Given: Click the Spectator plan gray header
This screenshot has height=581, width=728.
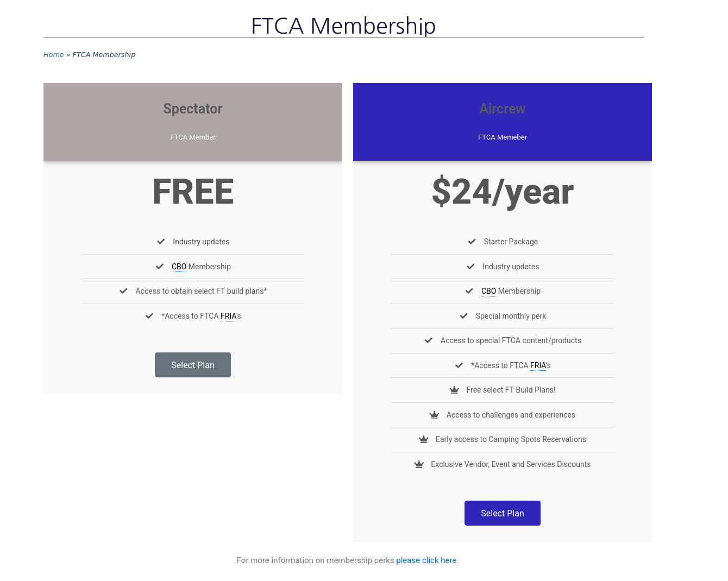Looking at the screenshot, I should [x=193, y=122].
